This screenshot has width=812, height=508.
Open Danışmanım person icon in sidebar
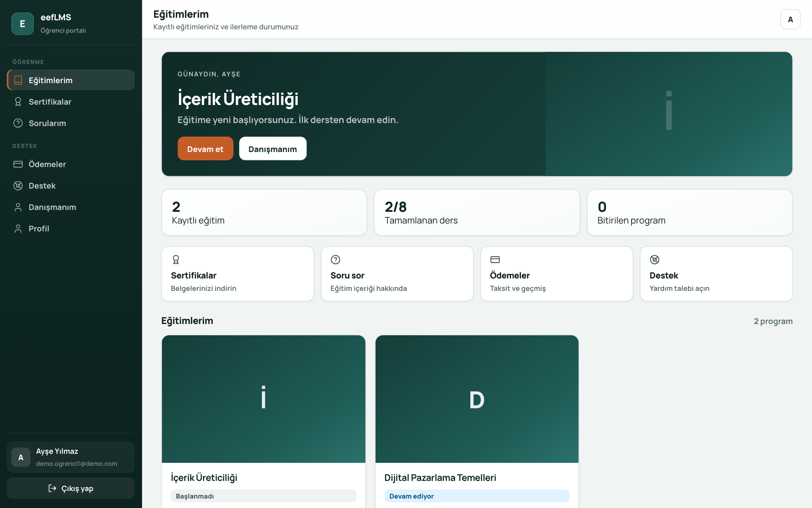pyautogui.click(x=18, y=207)
